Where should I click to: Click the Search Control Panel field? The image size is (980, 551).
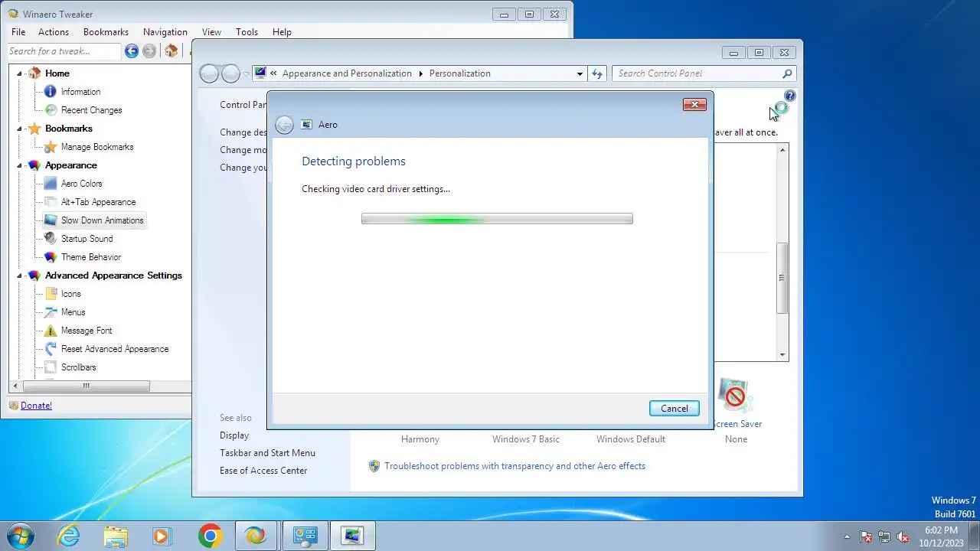tap(704, 73)
